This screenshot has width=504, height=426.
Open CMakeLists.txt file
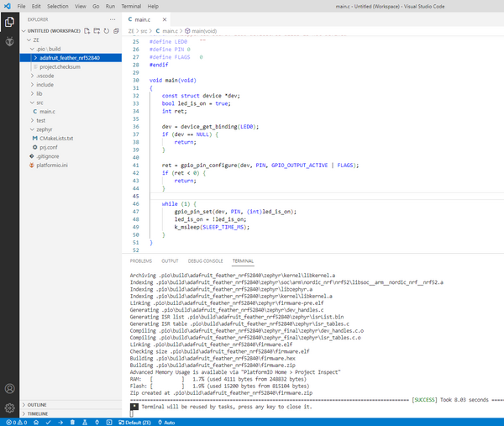[56, 139]
